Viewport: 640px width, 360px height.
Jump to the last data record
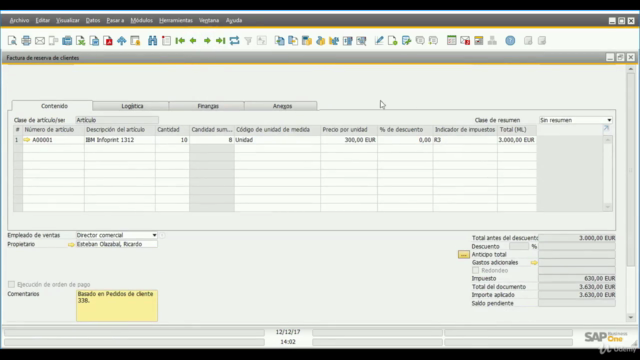pos(220,40)
